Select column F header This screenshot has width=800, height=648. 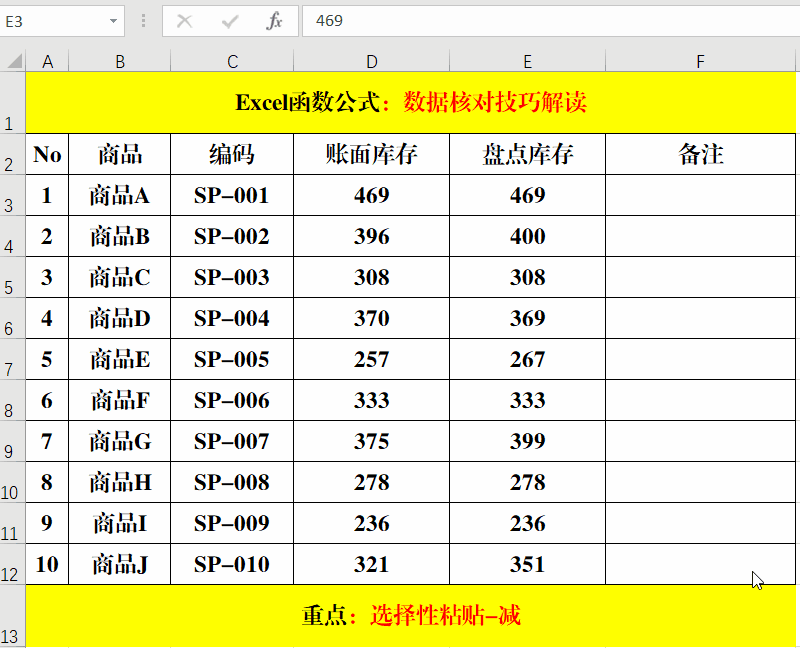(701, 61)
